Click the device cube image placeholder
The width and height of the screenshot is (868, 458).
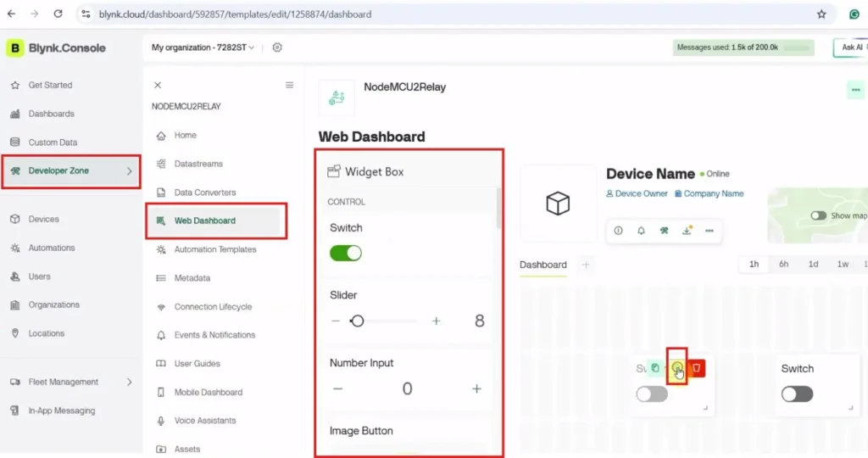pyautogui.click(x=558, y=204)
